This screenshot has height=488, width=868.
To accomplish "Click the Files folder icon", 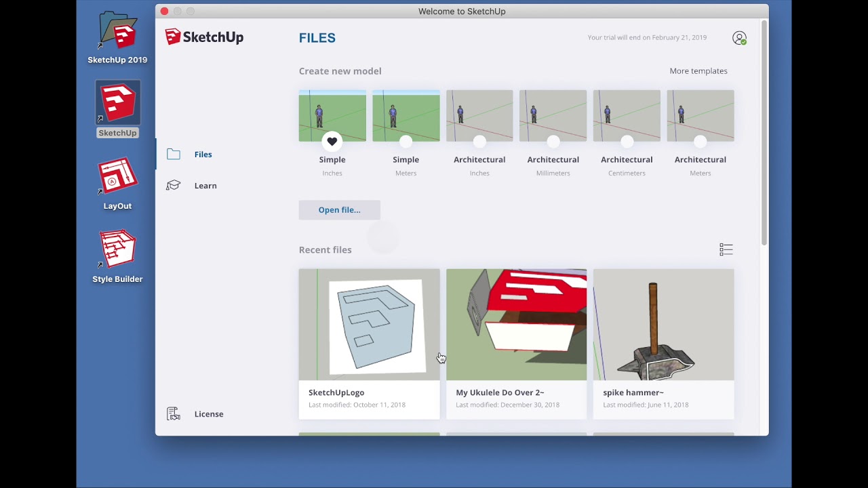I will point(174,155).
